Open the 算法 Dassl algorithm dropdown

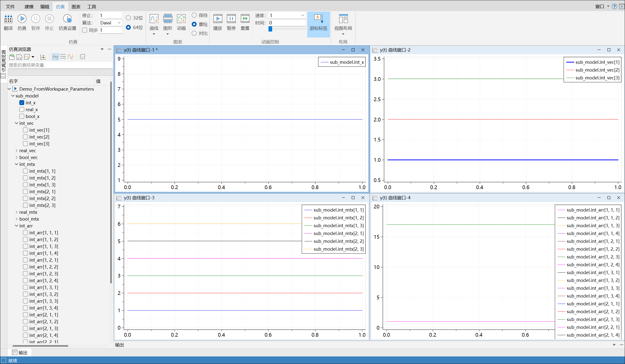point(111,23)
